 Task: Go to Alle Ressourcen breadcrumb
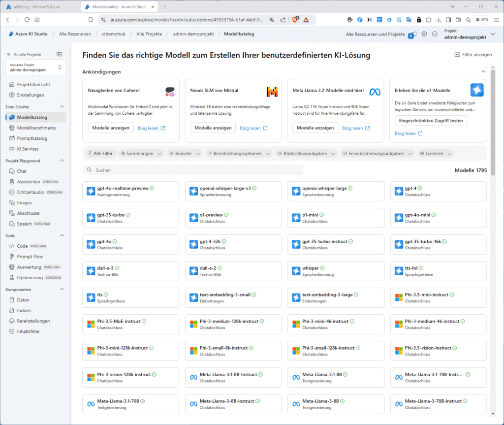pos(75,34)
